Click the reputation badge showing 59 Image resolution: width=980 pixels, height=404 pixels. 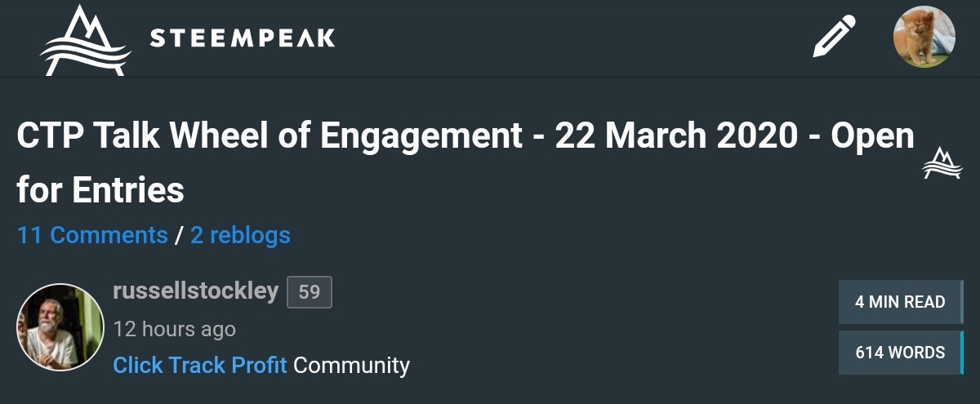click(x=309, y=292)
